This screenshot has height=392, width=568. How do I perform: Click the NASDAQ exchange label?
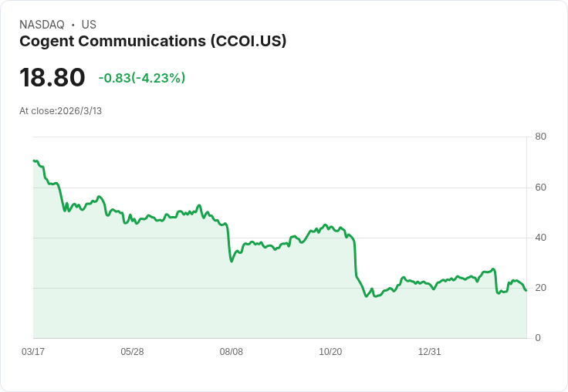(42, 25)
